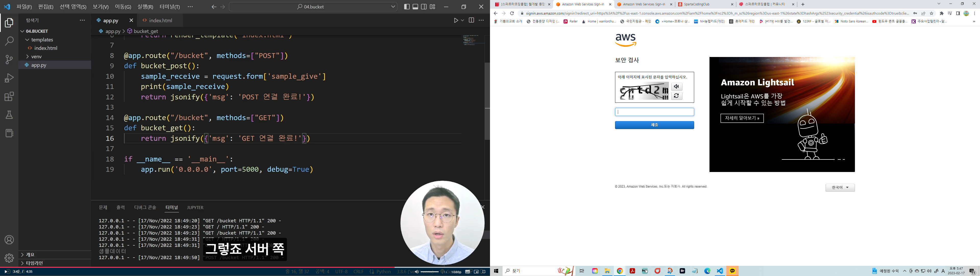Open the Extensions view icon
The image size is (980, 276).
pos(9,96)
